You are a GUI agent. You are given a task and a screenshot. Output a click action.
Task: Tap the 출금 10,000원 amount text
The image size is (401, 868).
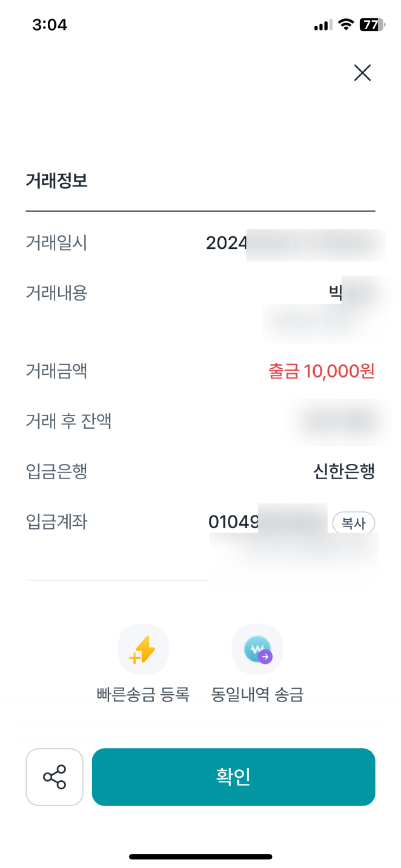[x=321, y=371]
